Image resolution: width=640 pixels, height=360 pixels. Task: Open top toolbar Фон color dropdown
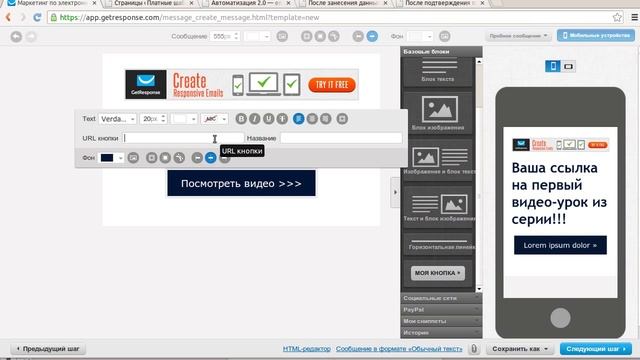429,36
